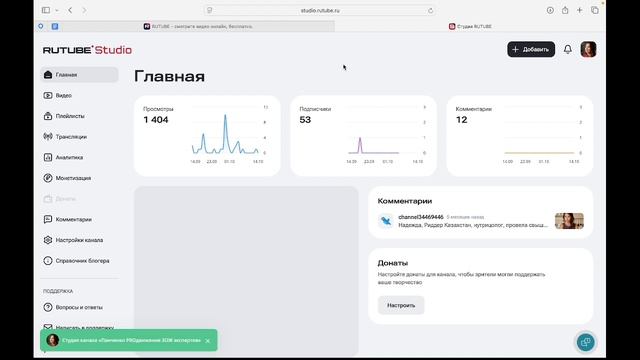Close the green studio notification toast
The width and height of the screenshot is (640, 360).
(207, 340)
